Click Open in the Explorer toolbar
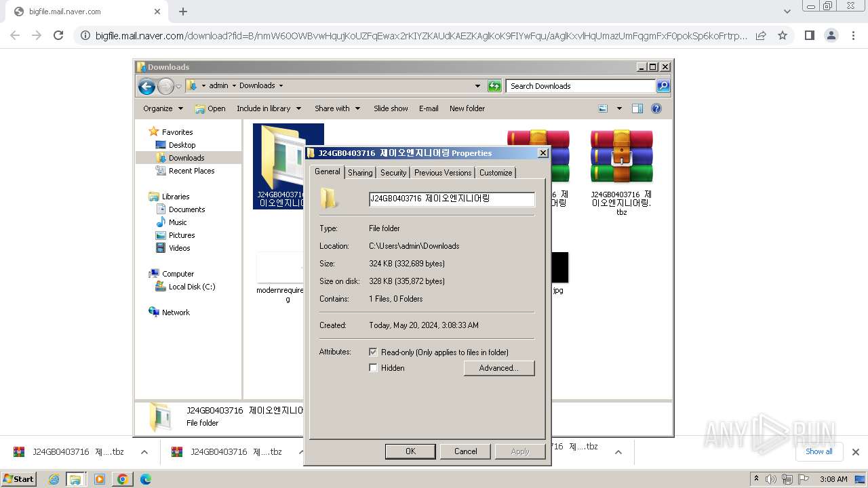 click(x=210, y=108)
